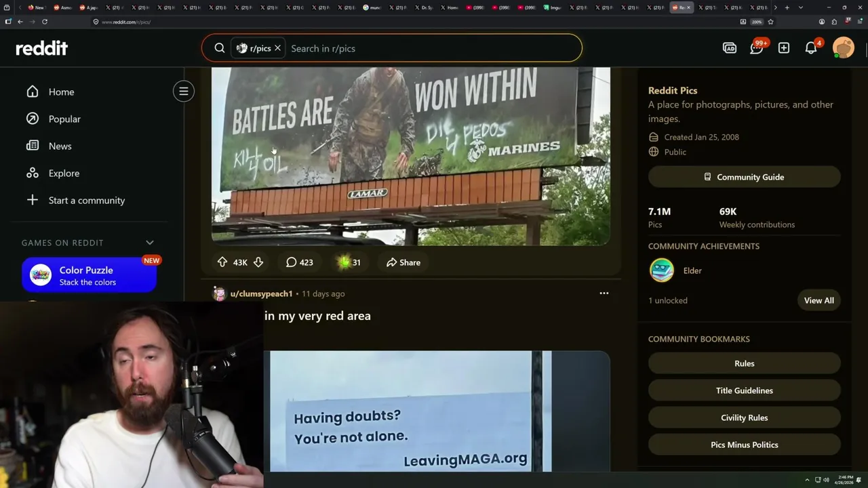Click the taskbar clock
The image size is (868, 488).
click(844, 480)
